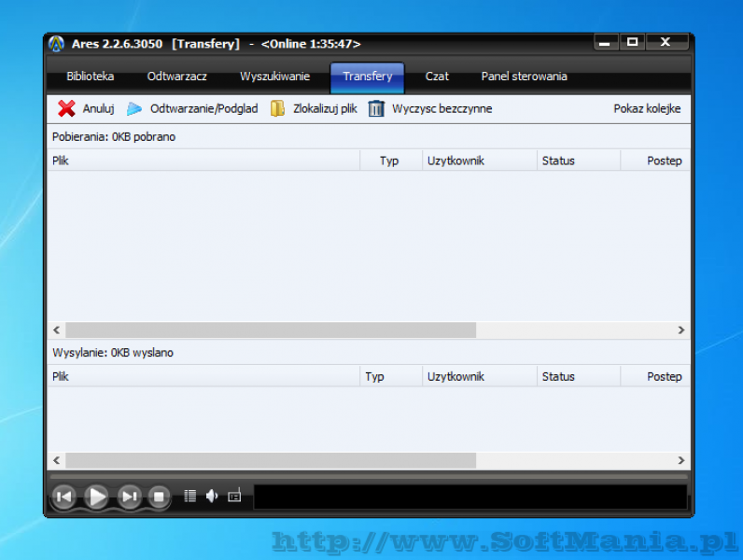Screen dimensions: 743x560
Task: Stop playback with the stop button
Action: click(x=159, y=497)
